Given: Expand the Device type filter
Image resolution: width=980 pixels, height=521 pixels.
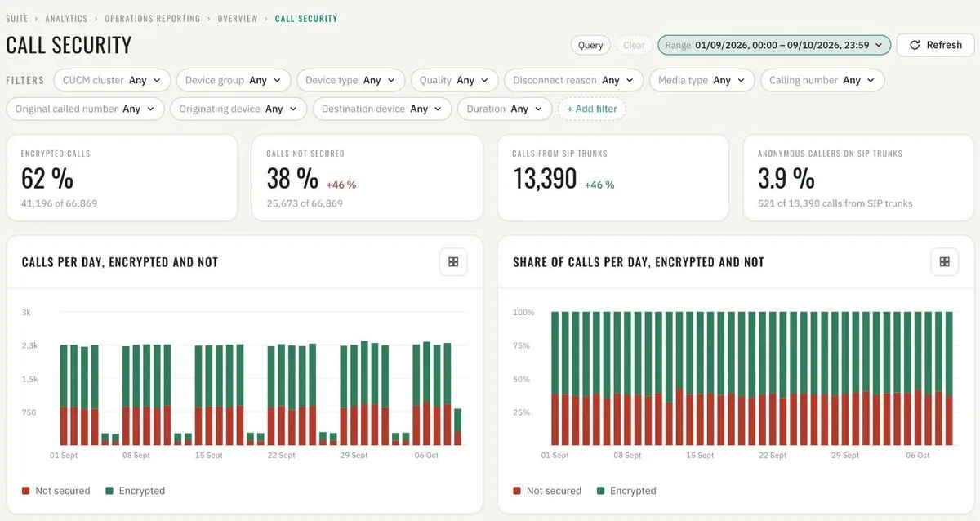Looking at the screenshot, I should 350,80.
